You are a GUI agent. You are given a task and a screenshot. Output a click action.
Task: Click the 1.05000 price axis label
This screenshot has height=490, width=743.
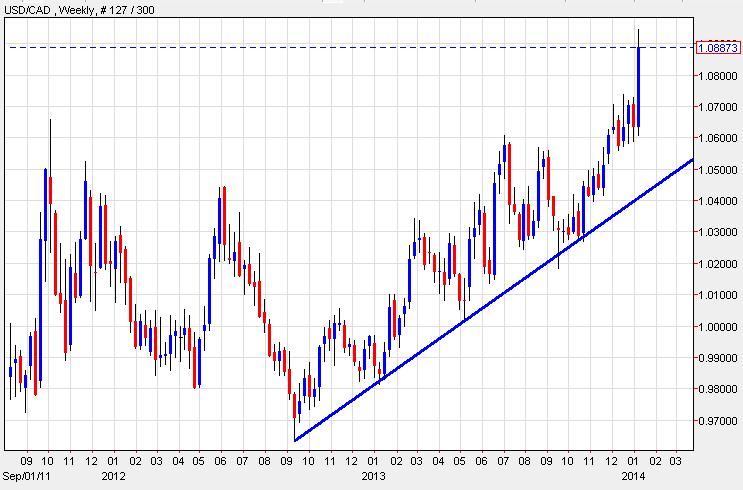click(x=718, y=170)
